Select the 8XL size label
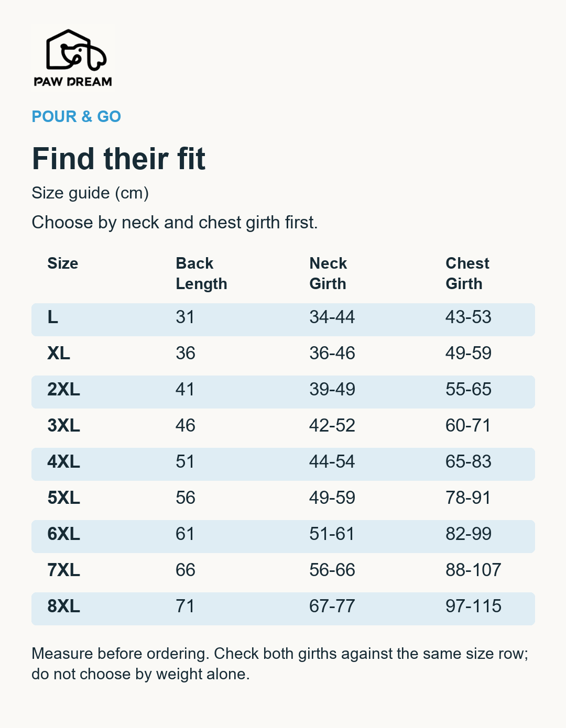Image resolution: width=566 pixels, height=728 pixels. tap(64, 606)
